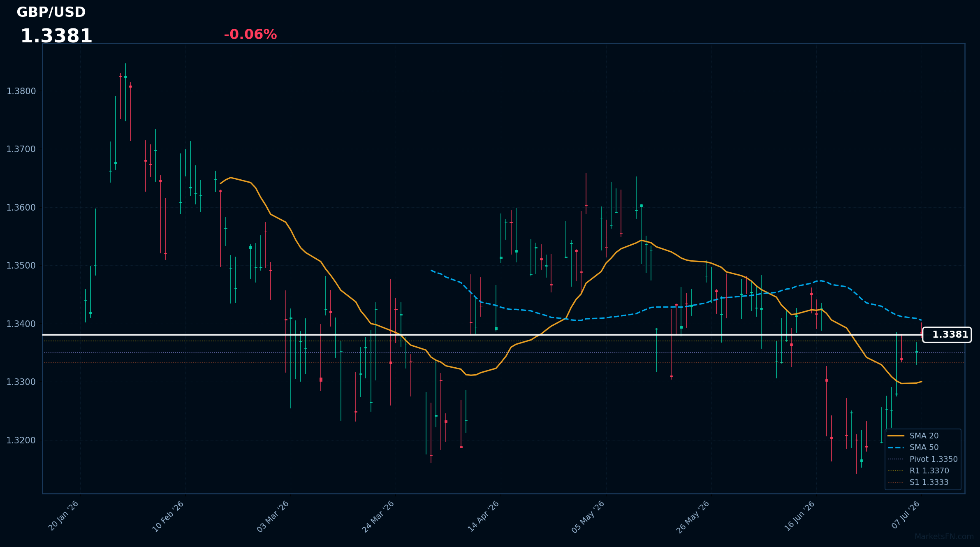Screen dimensions: 980x547
Task: Click the 1.3300 y-axis label
Action: [x=21, y=382]
